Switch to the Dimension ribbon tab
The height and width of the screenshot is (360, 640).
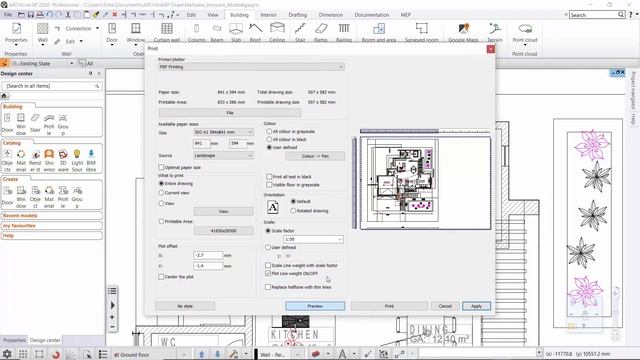click(331, 15)
